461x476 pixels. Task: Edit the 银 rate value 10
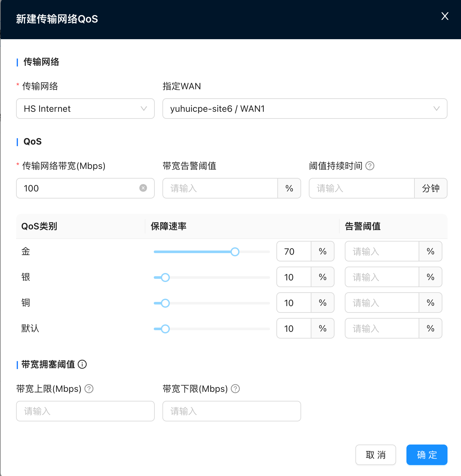point(294,277)
